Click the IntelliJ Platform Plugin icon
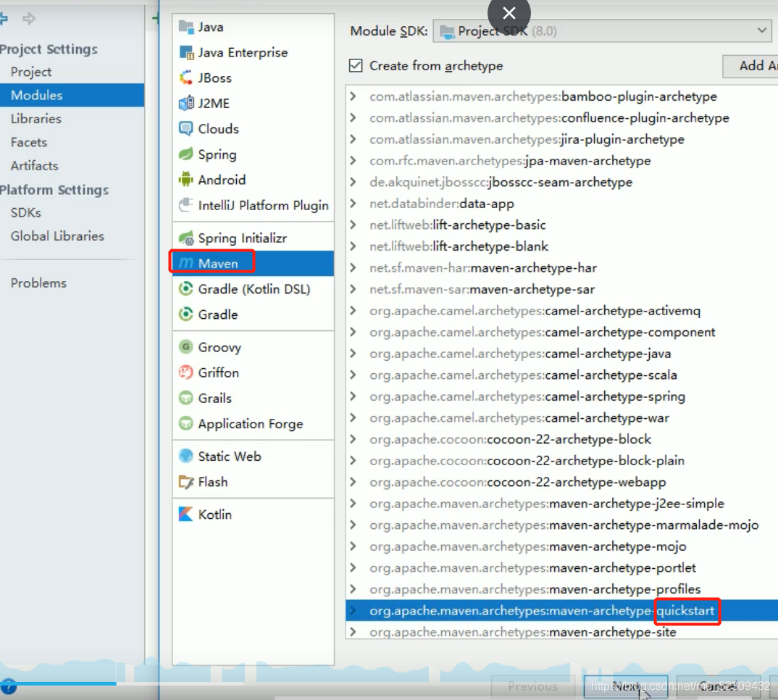The image size is (778, 700). (x=186, y=205)
